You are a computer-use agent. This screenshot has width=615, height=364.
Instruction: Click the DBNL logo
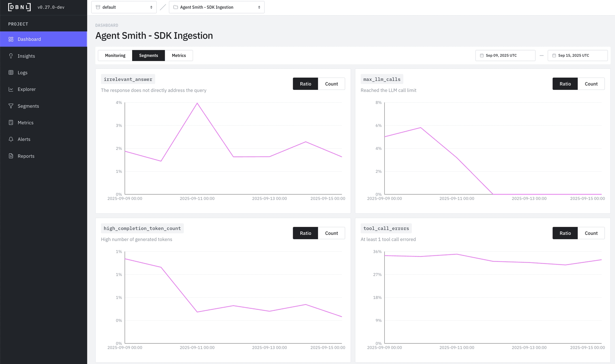19,7
